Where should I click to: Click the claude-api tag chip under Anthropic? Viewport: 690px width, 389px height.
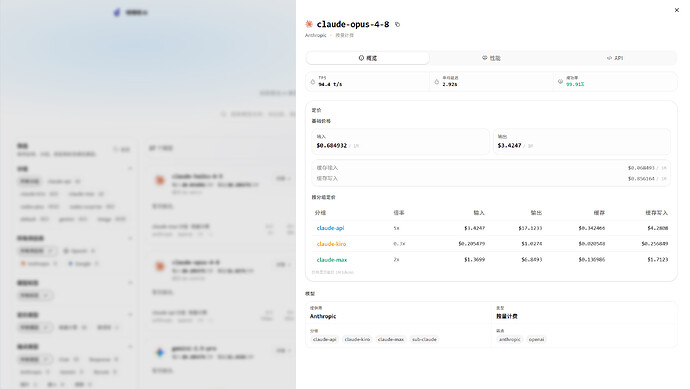click(325, 339)
